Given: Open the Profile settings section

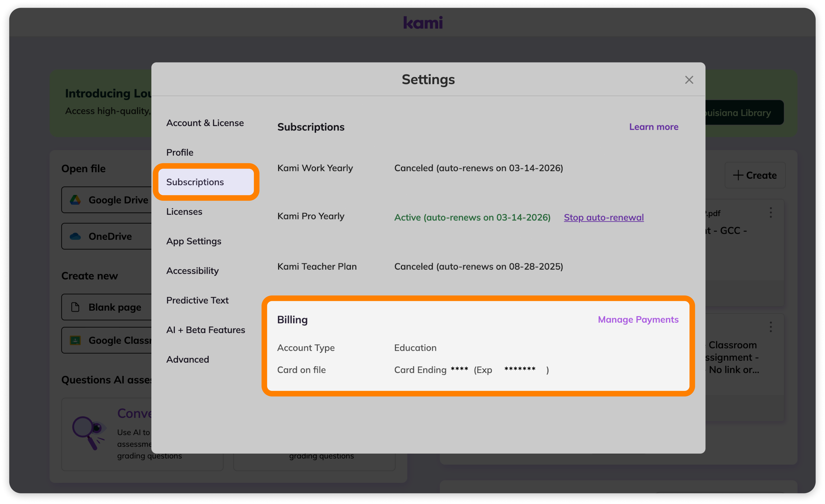Looking at the screenshot, I should (x=180, y=152).
